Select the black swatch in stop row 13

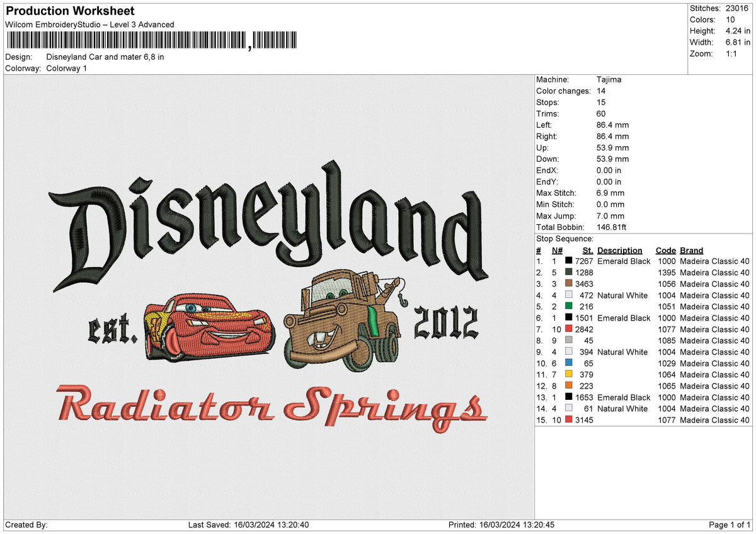(568, 397)
